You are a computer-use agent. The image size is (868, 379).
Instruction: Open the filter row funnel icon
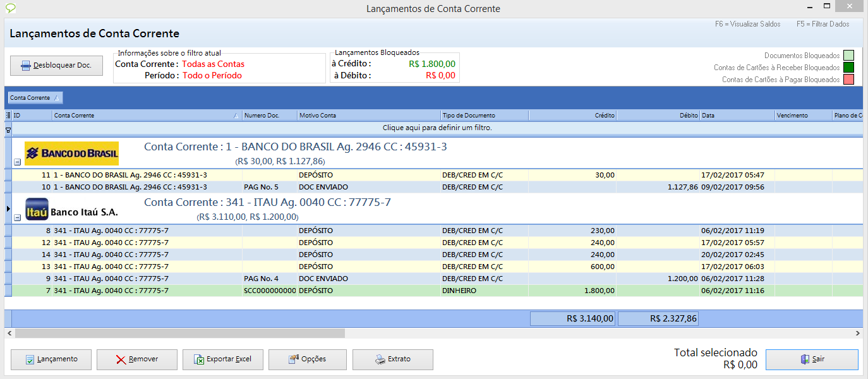[8, 129]
